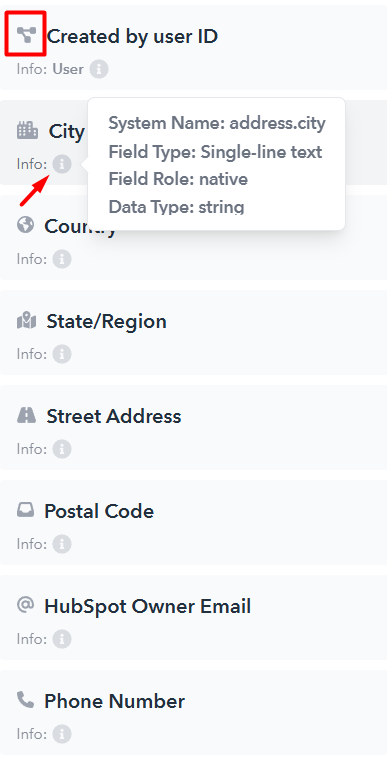
Task: Click the inbox icon beside Postal Code
Action: point(26,510)
